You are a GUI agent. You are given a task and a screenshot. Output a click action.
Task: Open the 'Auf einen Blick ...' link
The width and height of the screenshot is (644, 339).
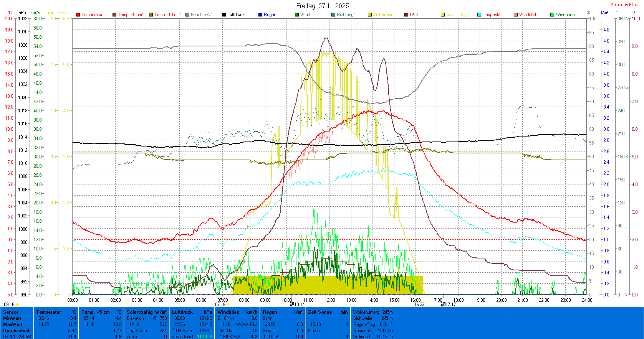626,5
